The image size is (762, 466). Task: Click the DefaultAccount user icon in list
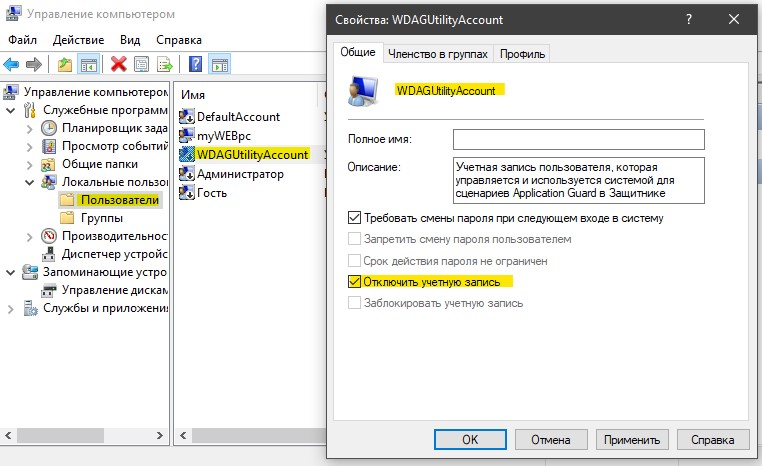coord(187,117)
